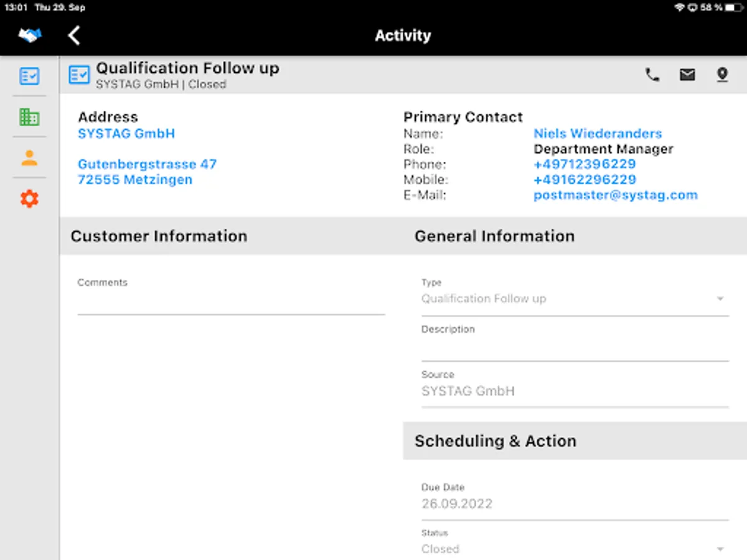The width and height of the screenshot is (747, 560).
Task: Click the Due Date field
Action: coord(575,504)
